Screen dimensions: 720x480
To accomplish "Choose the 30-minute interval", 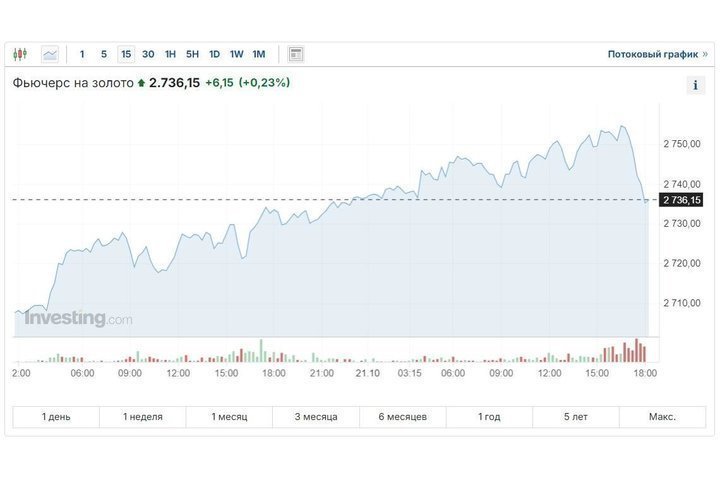I will tap(148, 54).
